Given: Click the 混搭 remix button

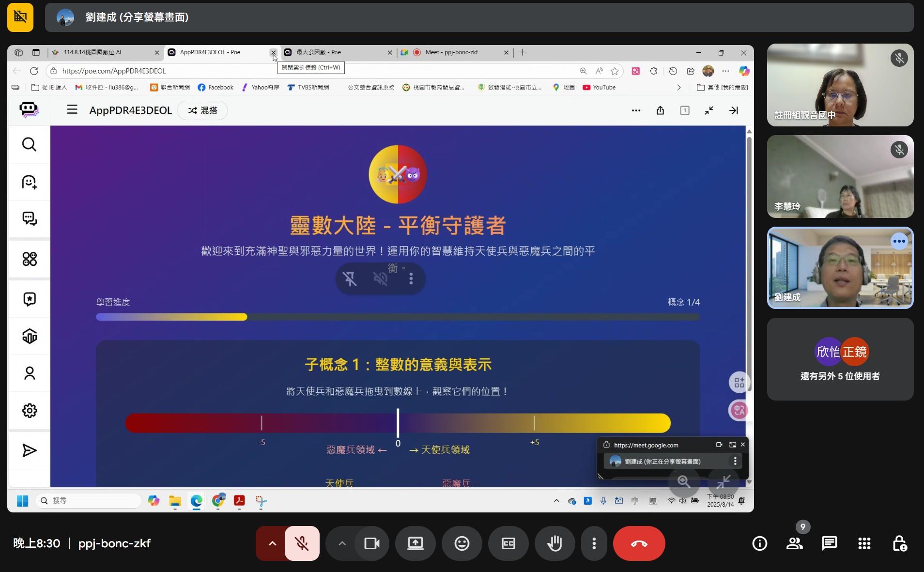Looking at the screenshot, I should (202, 110).
